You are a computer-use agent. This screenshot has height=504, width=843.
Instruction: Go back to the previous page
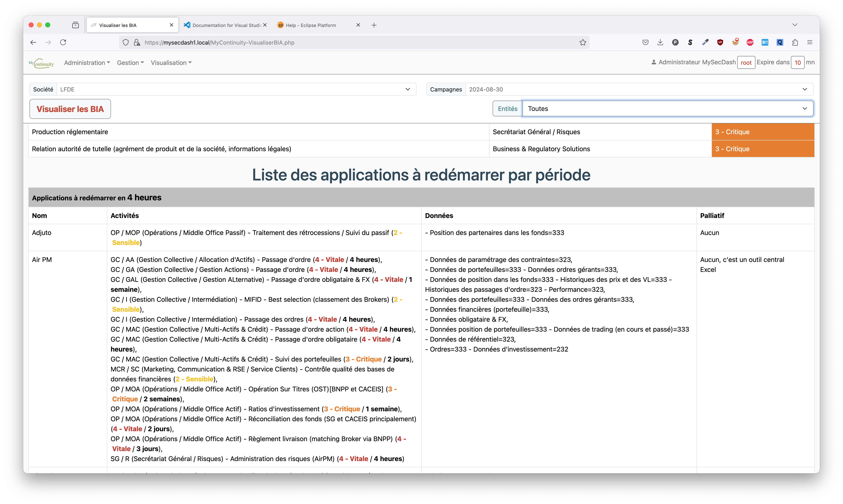tap(33, 43)
